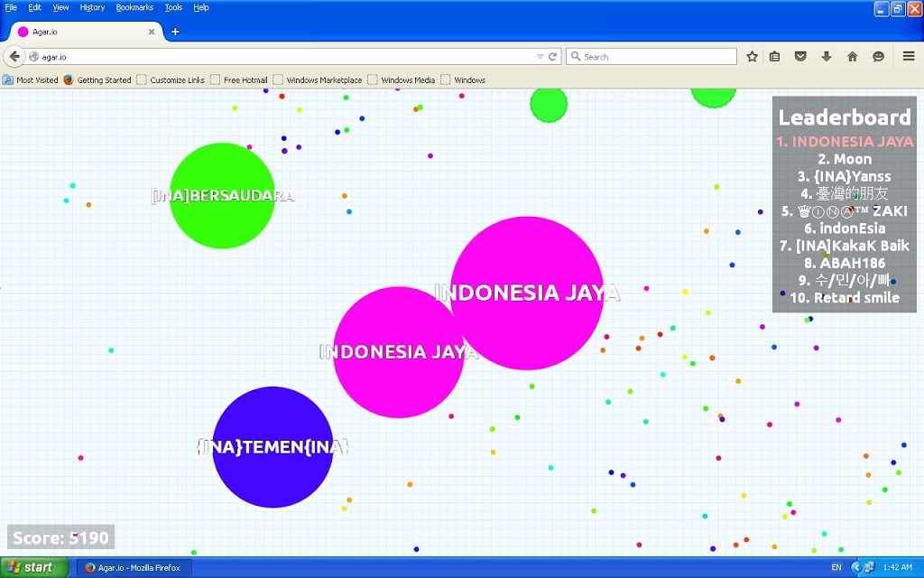Bookmark this page with star icon
The height and width of the screenshot is (578, 924).
[x=752, y=57]
